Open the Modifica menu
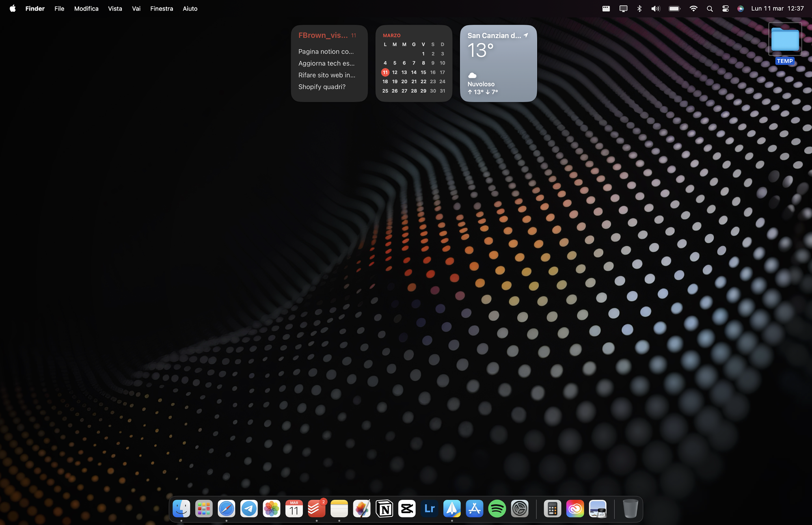Screen dimensions: 812x525 click(86, 9)
